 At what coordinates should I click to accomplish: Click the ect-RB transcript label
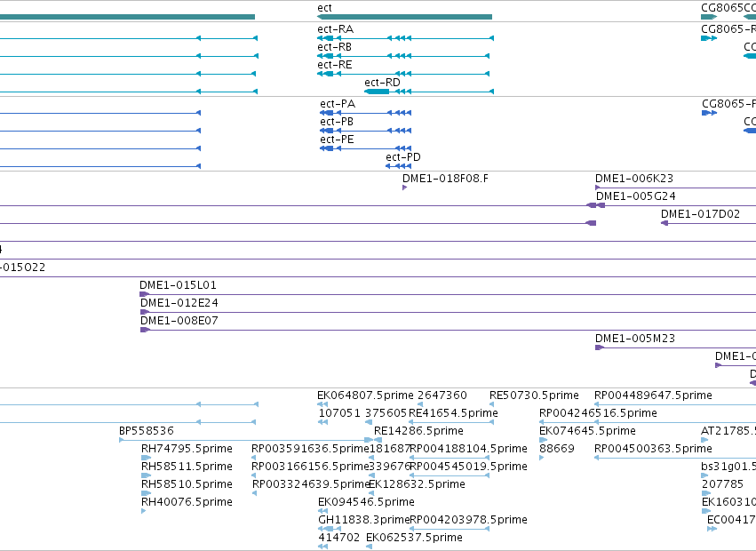[335, 47]
